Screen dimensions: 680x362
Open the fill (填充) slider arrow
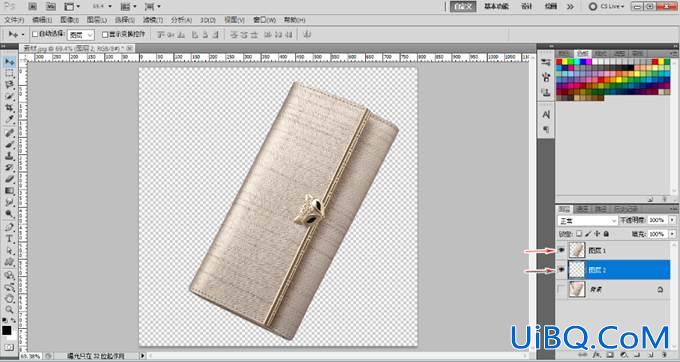tap(672, 234)
